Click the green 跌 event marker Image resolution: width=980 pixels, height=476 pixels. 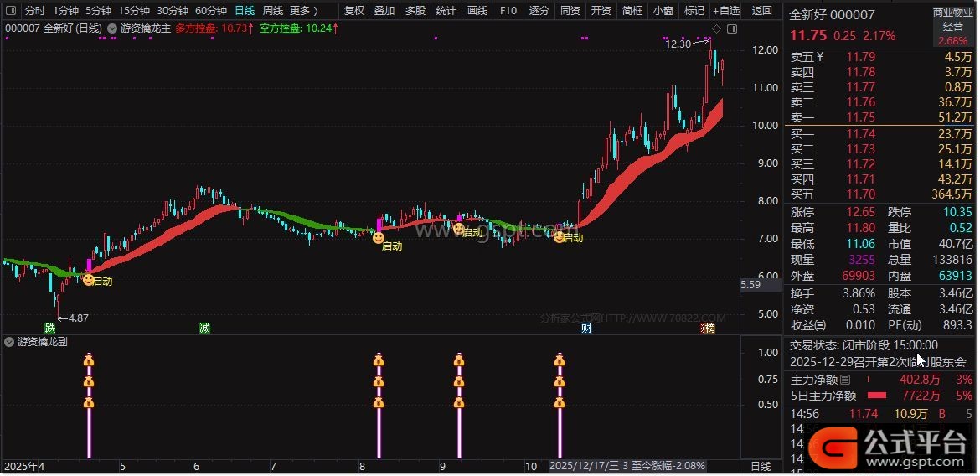click(50, 328)
